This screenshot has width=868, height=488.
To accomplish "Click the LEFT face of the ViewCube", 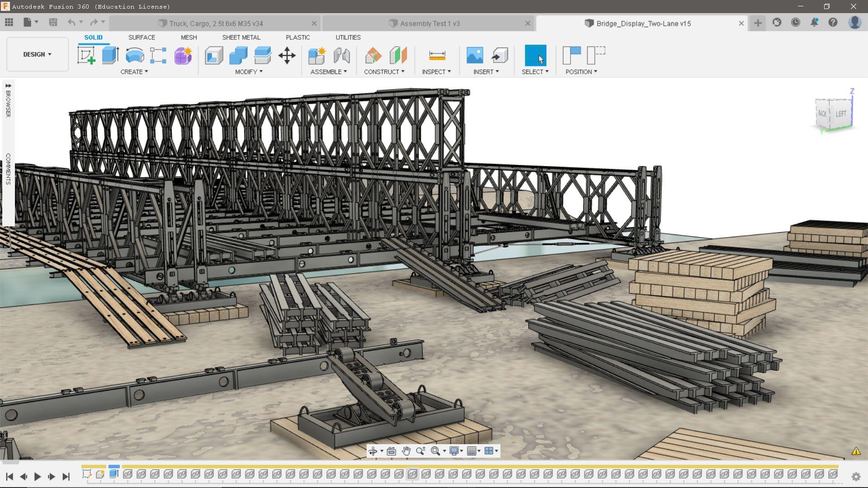I will (841, 113).
